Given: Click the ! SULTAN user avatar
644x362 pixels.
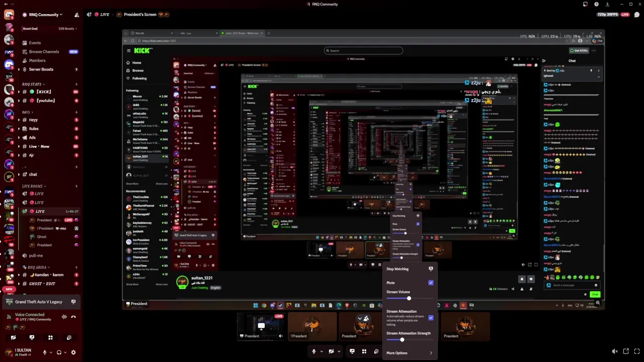Looking at the screenshot, I should coord(9,352).
